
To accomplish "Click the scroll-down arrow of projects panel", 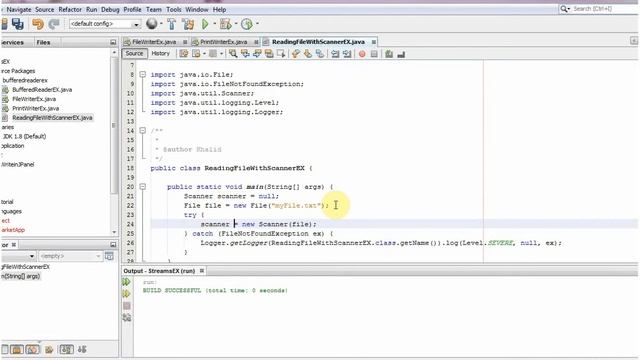I will pyautogui.click(x=114, y=232).
